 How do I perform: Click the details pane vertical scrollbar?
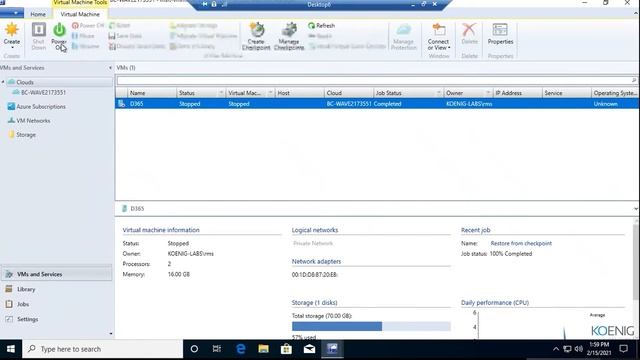636,261
